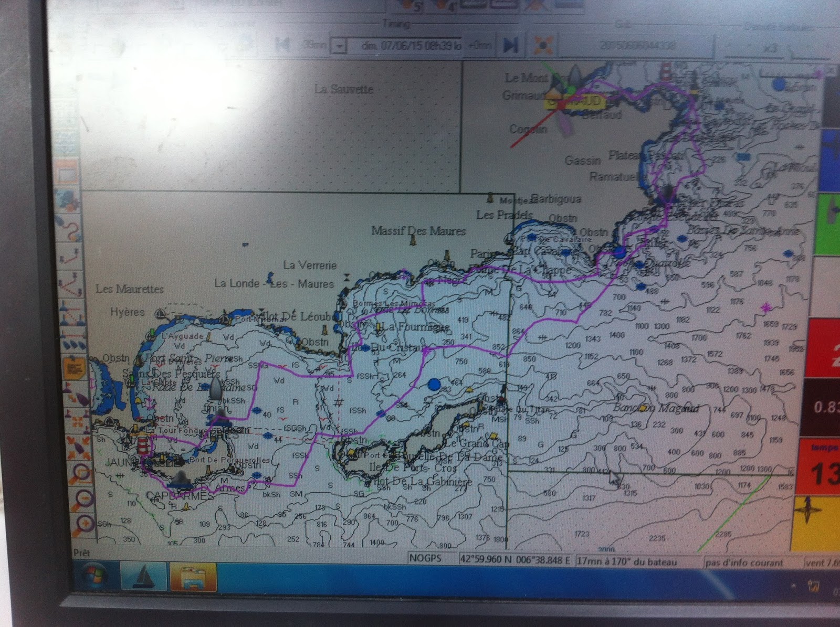This screenshot has width=840, height=627.
Task: Open Windows Explorer from the taskbar
Action: tap(193, 578)
